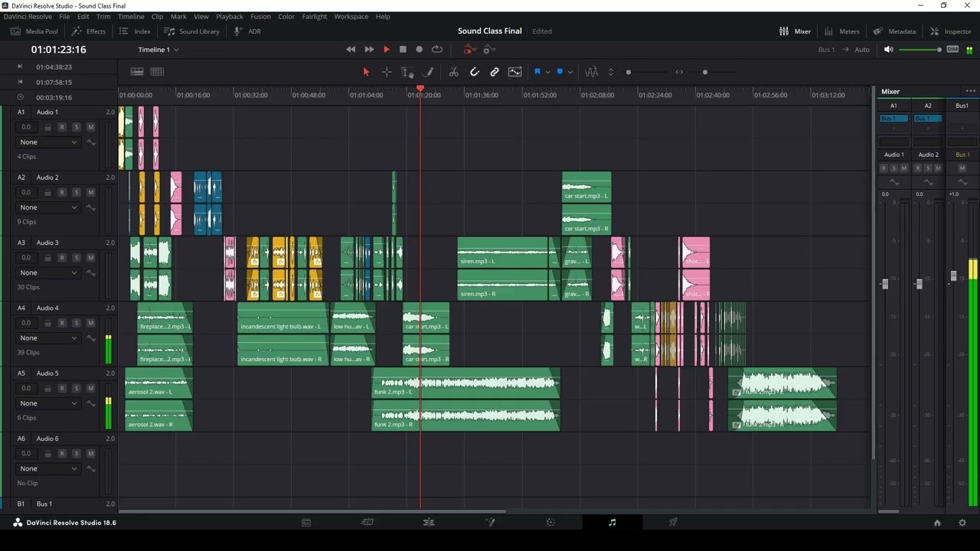This screenshot has width=980, height=551.
Task: Click the Transient detection waveform icon
Action: tap(591, 72)
